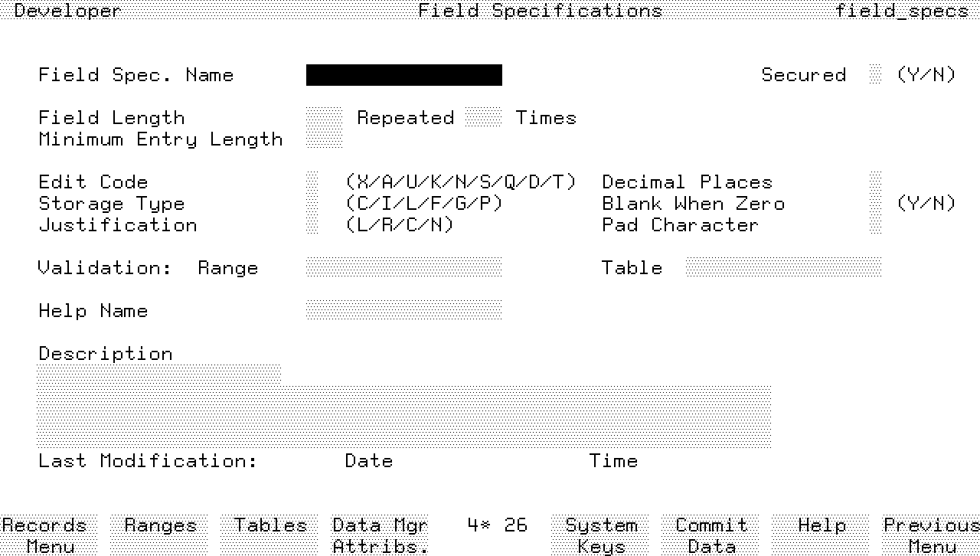Click the Validation Range input field
Image resolution: width=980 pixels, height=556 pixels.
coord(403,268)
